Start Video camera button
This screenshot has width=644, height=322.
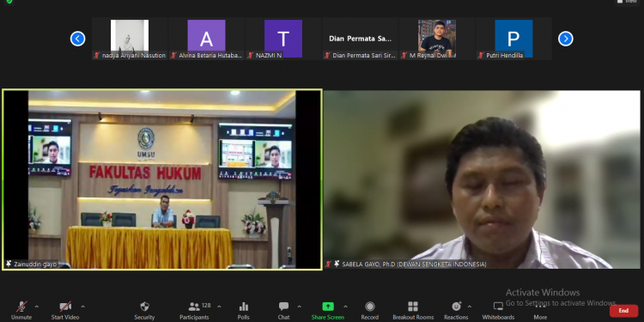tap(65, 310)
